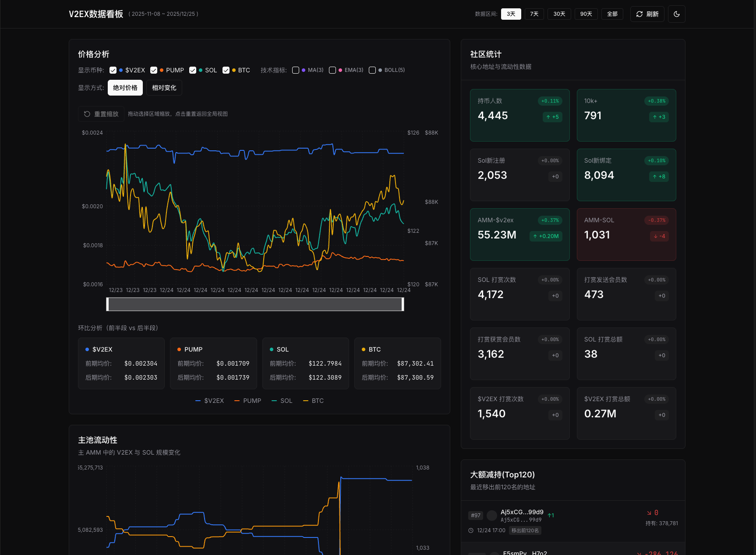Turn on the BOLL(5) indicator checkbox

click(x=372, y=70)
